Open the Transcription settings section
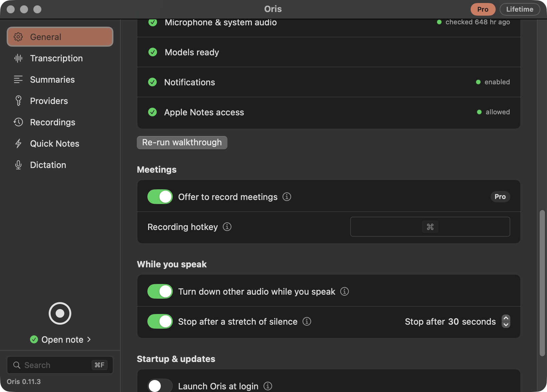Screen dimensions: 547x392 tap(60, 58)
